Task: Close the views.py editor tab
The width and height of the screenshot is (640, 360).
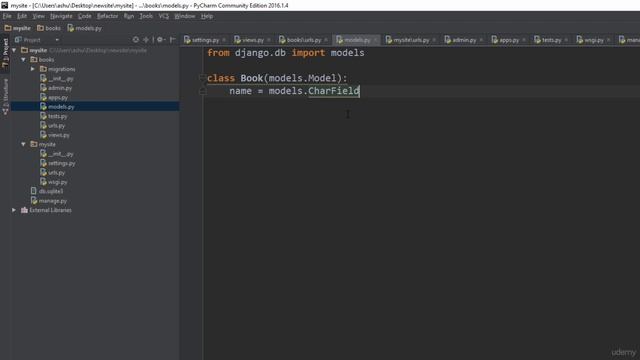Action: tap(269, 40)
